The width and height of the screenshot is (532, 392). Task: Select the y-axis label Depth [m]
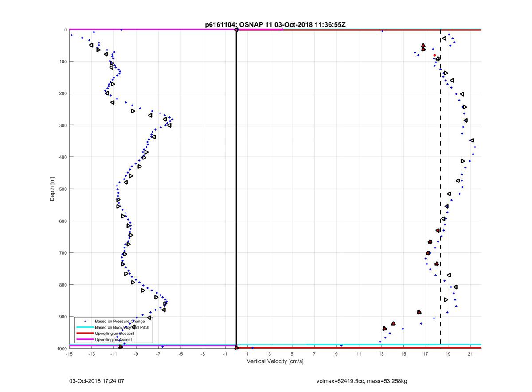(x=52, y=189)
